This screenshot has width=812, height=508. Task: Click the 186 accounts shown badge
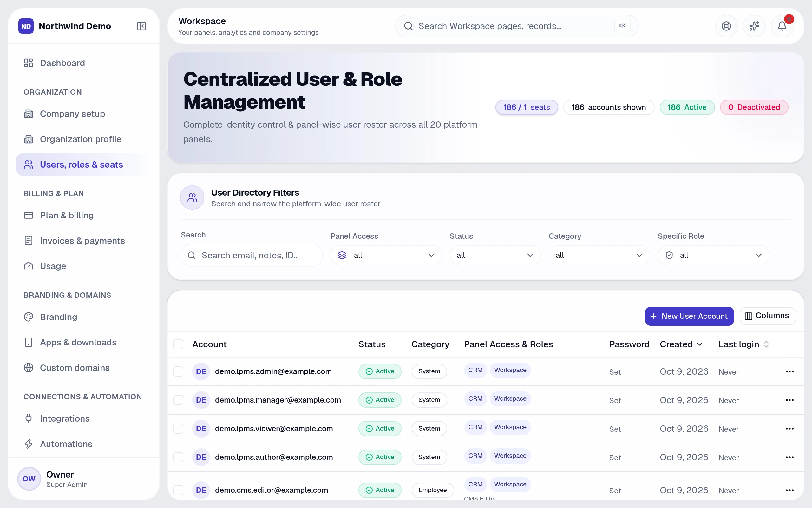[x=608, y=107]
